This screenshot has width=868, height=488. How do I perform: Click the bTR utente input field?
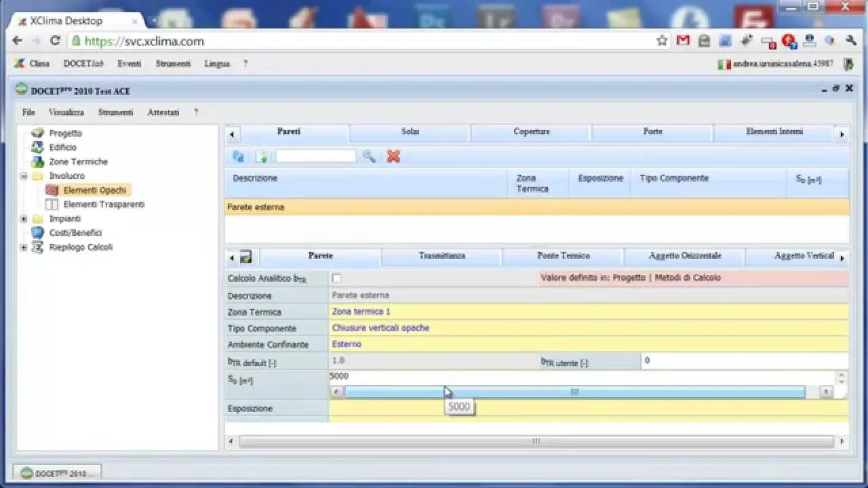(743, 361)
